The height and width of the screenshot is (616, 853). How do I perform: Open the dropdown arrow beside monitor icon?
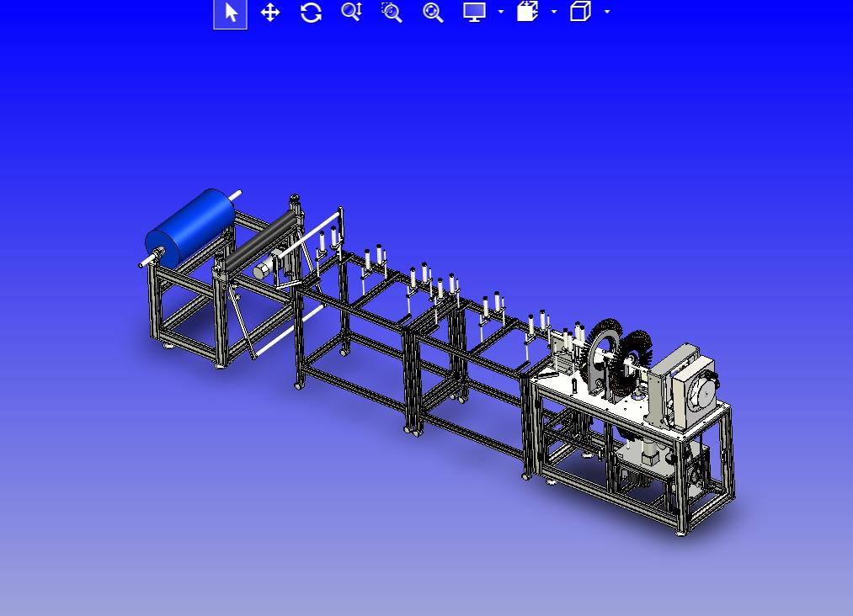[x=500, y=12]
